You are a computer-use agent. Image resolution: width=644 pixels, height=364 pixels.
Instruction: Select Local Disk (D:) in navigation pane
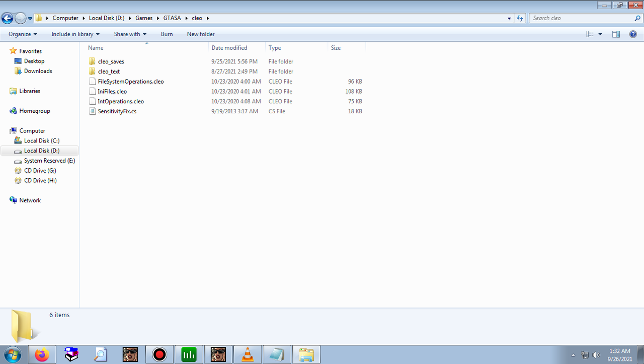point(42,151)
